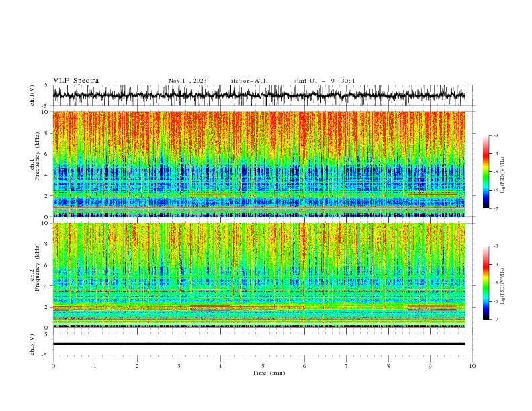Click time axis tick label "6"

tap(304, 366)
